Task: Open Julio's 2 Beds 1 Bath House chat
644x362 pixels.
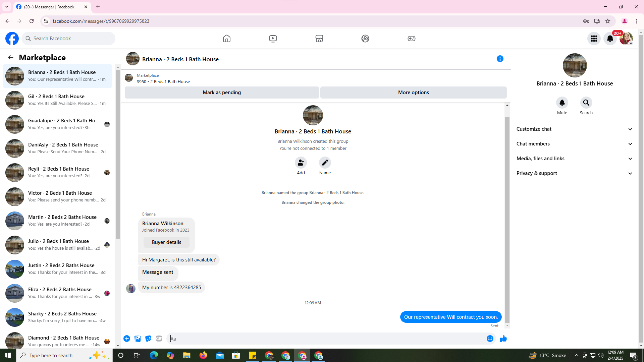Action: tap(58, 245)
